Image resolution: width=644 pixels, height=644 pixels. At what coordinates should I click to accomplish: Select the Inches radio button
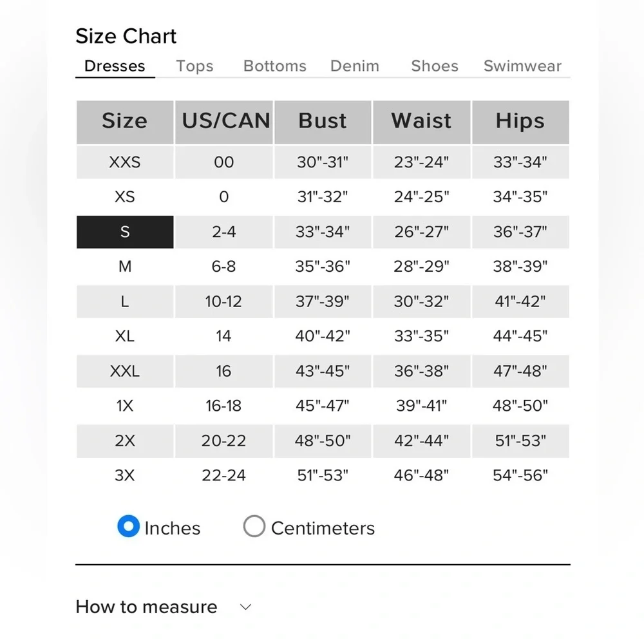pyautogui.click(x=129, y=526)
